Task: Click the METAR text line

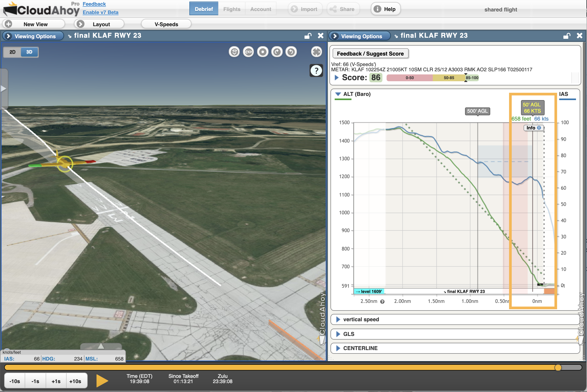Action: click(432, 70)
